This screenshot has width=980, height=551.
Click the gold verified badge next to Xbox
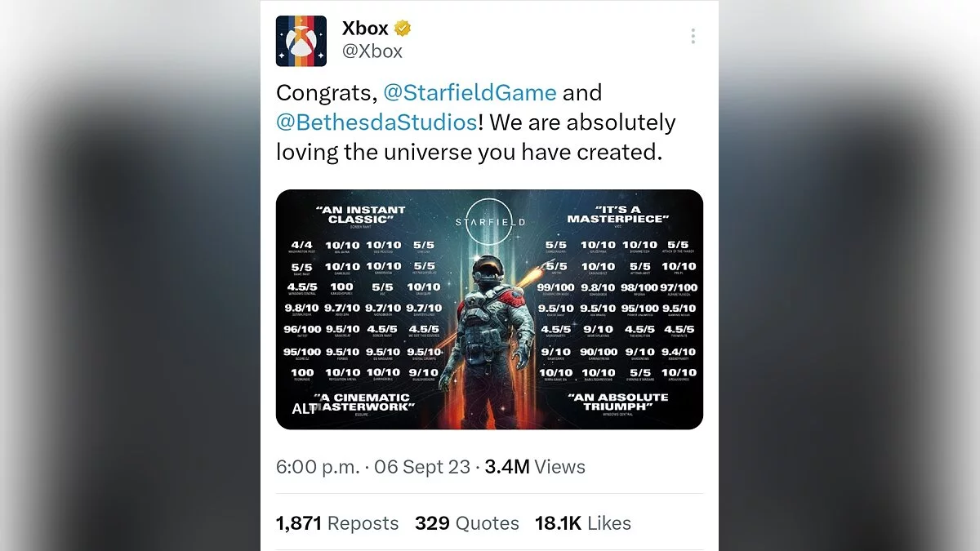click(x=403, y=29)
